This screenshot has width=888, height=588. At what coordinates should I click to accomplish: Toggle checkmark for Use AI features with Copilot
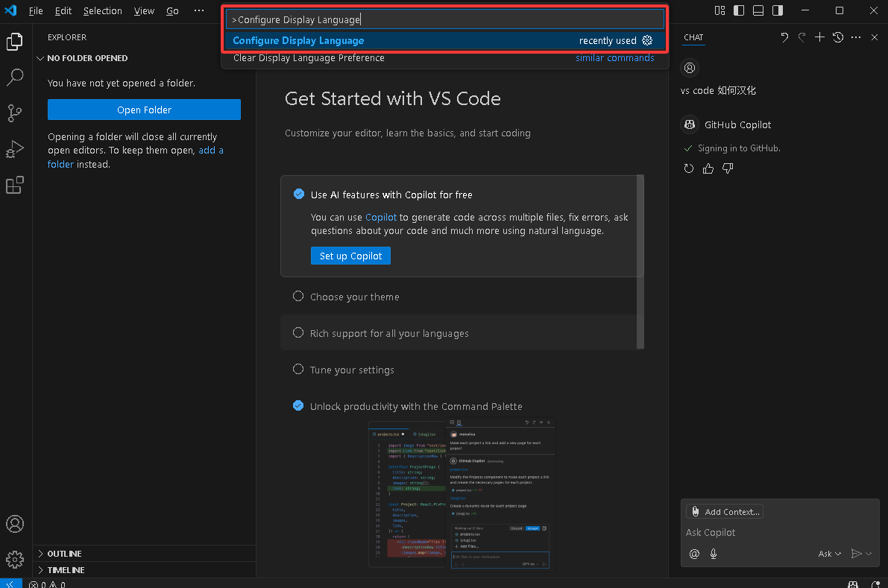pos(298,194)
